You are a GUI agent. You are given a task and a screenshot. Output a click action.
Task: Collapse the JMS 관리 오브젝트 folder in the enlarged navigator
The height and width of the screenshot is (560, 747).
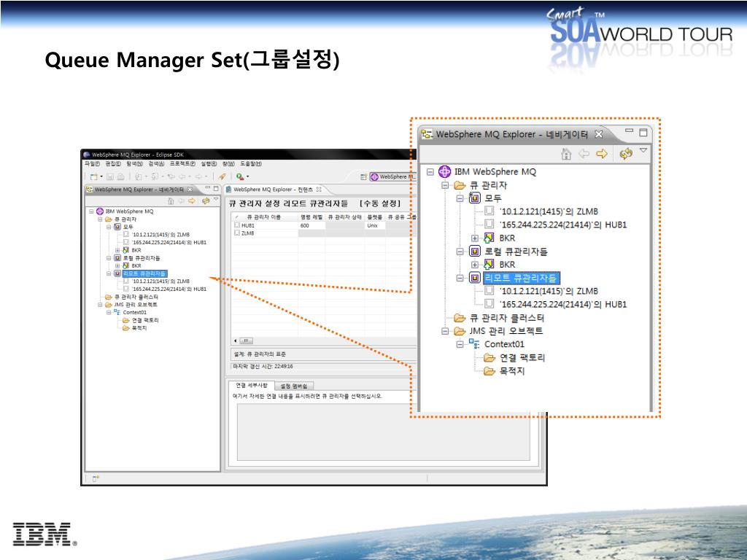(445, 331)
